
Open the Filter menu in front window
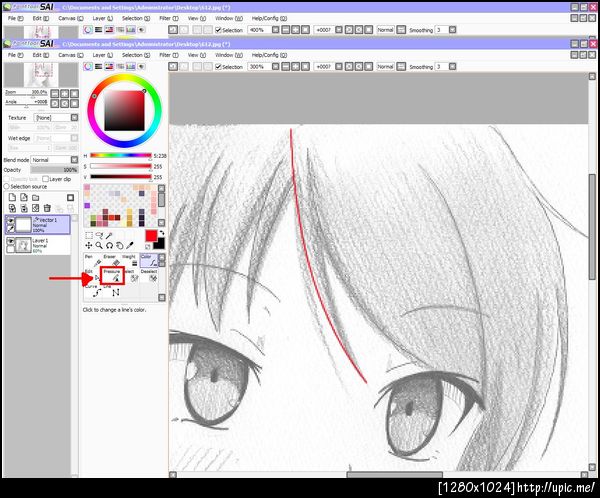pos(169,55)
